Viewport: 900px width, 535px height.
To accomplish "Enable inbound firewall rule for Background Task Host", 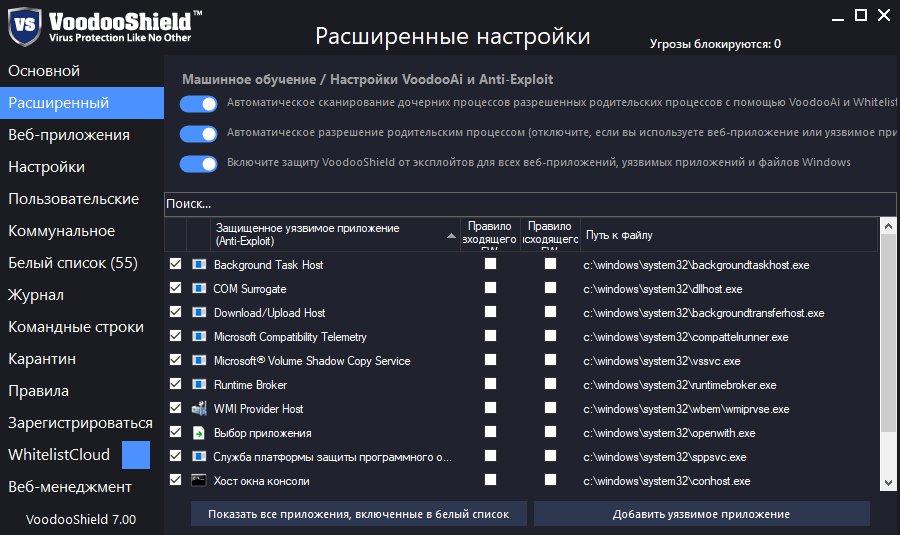I will point(490,263).
